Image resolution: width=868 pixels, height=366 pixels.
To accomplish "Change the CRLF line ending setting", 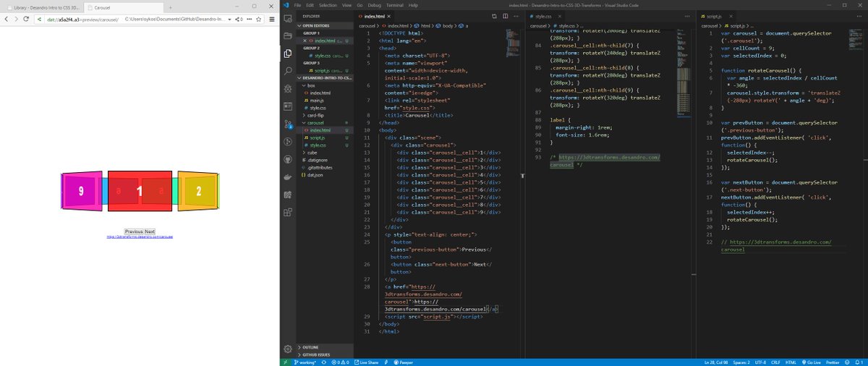I will (x=775, y=362).
